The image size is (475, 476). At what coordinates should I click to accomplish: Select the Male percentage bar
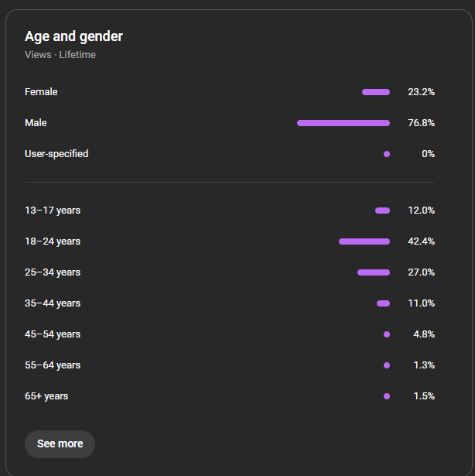(x=343, y=123)
